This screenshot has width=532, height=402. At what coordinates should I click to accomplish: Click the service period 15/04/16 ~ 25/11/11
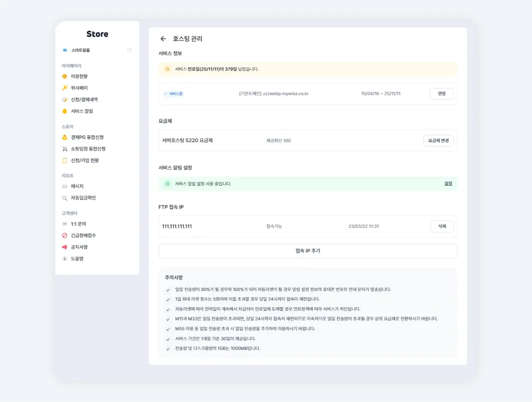381,94
